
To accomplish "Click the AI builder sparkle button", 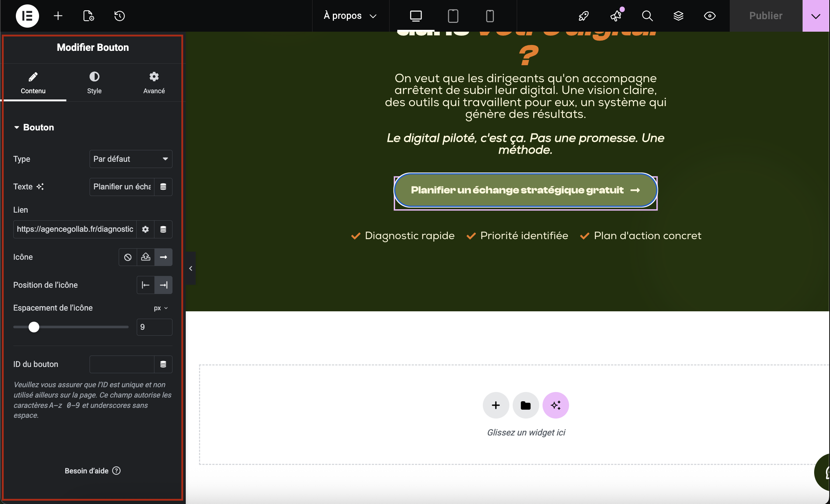I will point(556,405).
